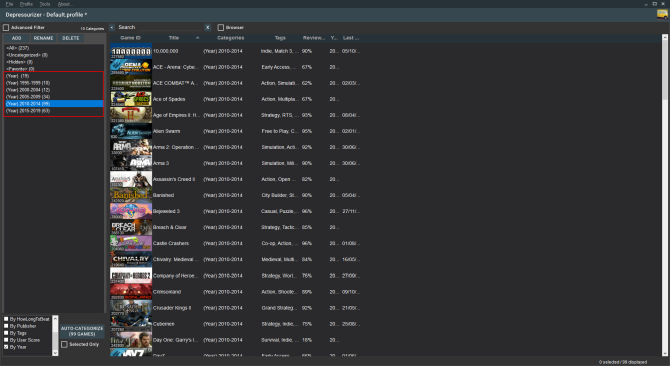Sort by the Categories column header
The width and height of the screenshot is (670, 366).
point(230,38)
